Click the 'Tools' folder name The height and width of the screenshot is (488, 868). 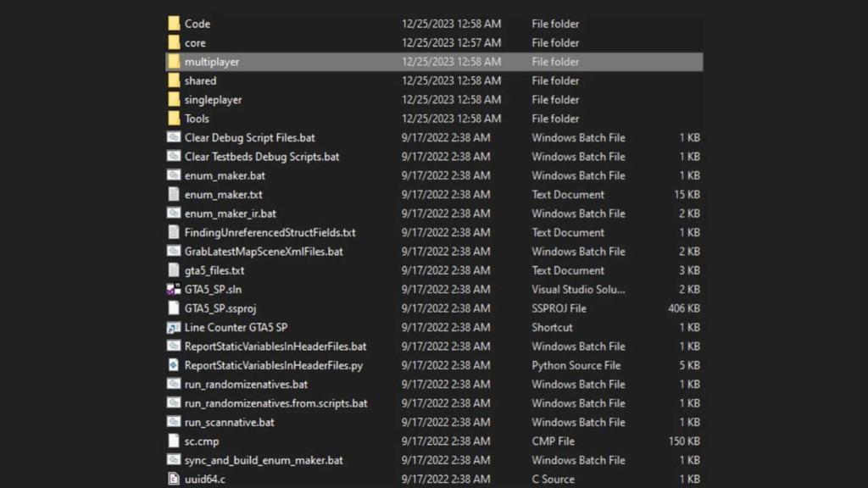click(197, 119)
